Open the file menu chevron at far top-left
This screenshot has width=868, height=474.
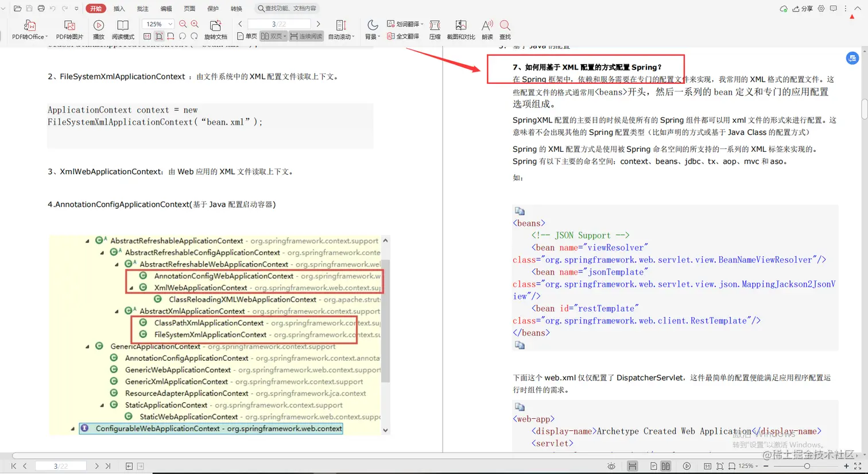click(x=3, y=9)
